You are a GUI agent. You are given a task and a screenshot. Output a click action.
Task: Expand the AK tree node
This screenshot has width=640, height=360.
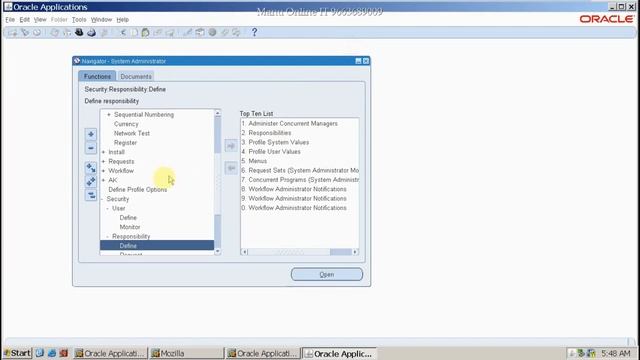tap(103, 180)
